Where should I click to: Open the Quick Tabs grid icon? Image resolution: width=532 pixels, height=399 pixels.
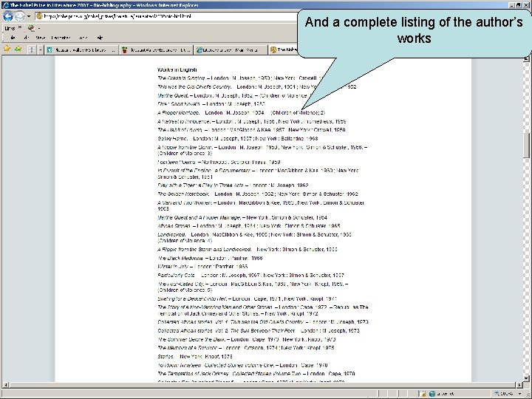32,50
